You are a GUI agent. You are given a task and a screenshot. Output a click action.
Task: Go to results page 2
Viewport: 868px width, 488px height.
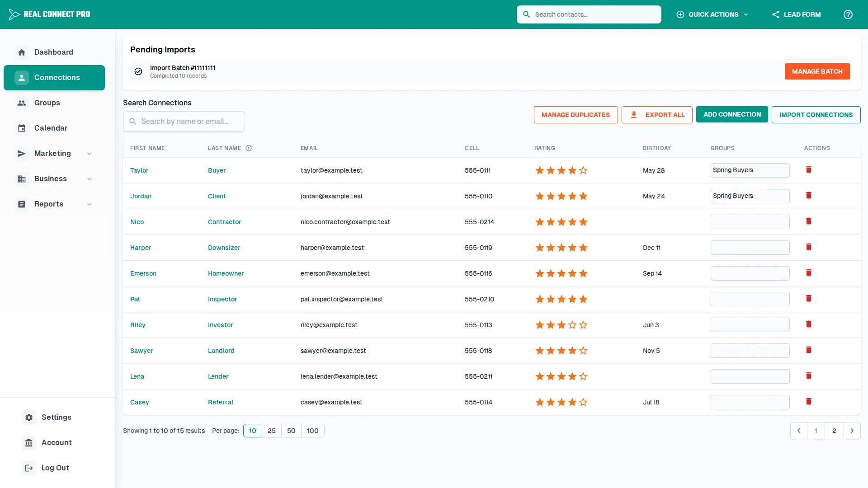click(834, 431)
